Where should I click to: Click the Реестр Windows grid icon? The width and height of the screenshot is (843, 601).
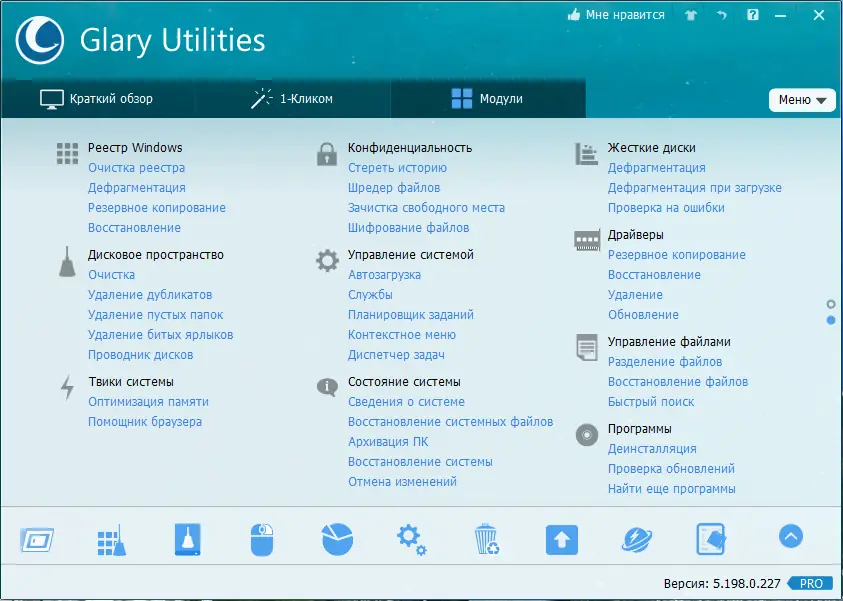pos(68,154)
